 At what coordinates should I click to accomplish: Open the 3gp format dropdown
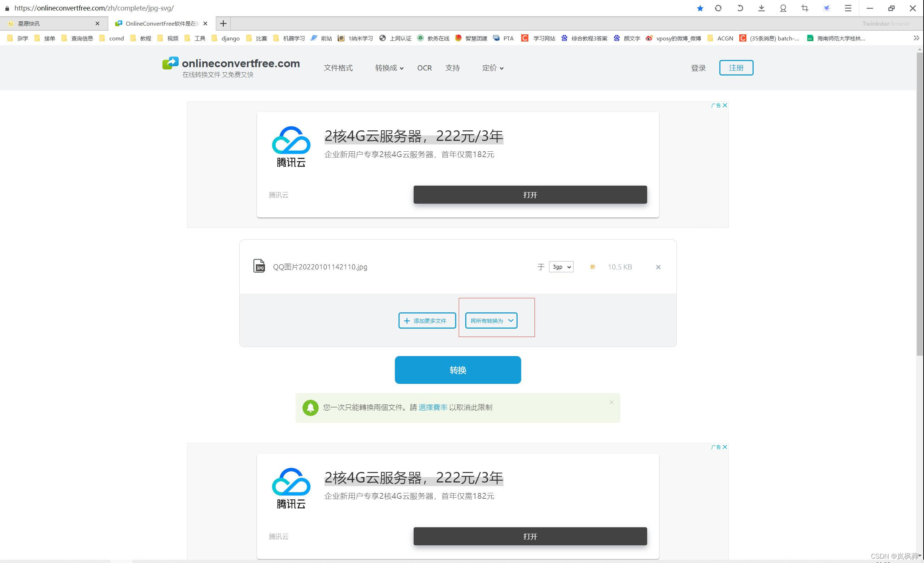pyautogui.click(x=561, y=267)
